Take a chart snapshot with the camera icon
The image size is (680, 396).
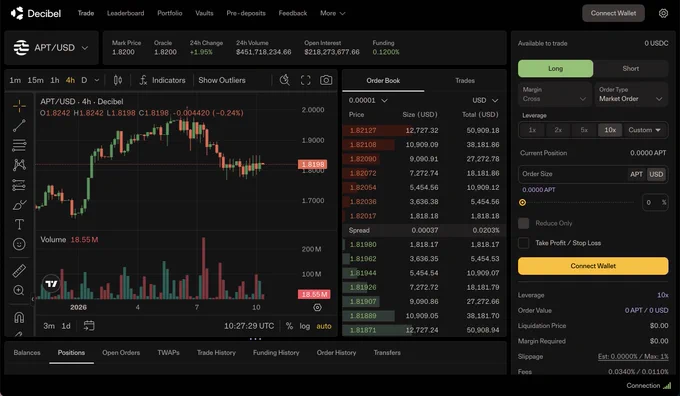[x=326, y=80]
